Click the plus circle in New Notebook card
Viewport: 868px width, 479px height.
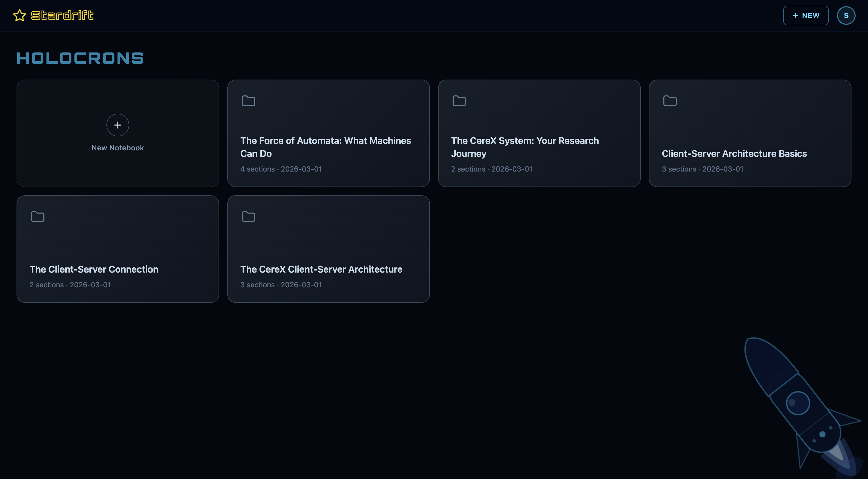pos(118,125)
